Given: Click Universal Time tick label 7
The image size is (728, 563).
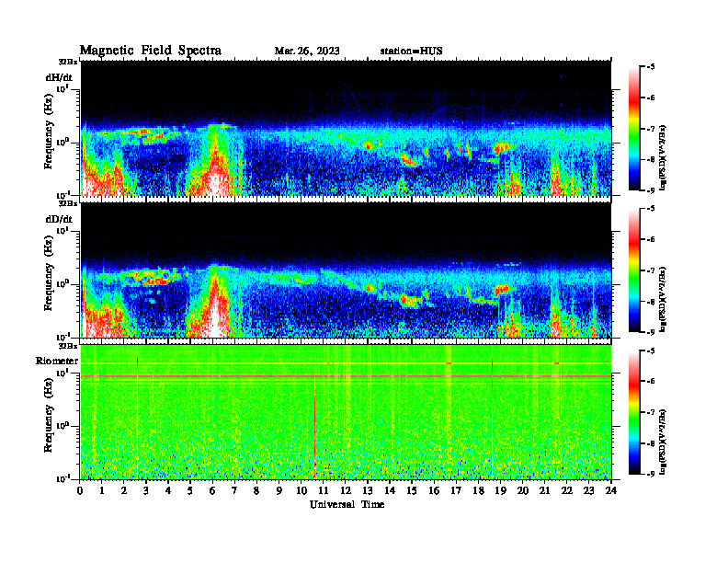Looking at the screenshot, I should (x=235, y=491).
